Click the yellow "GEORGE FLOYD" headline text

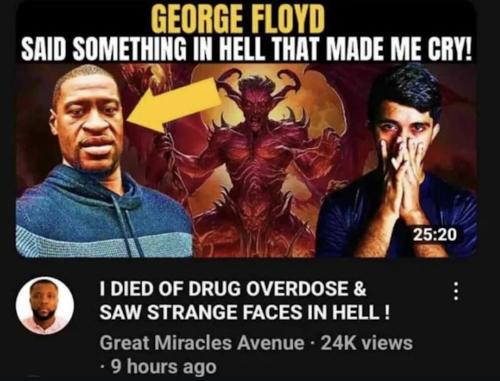click(239, 20)
